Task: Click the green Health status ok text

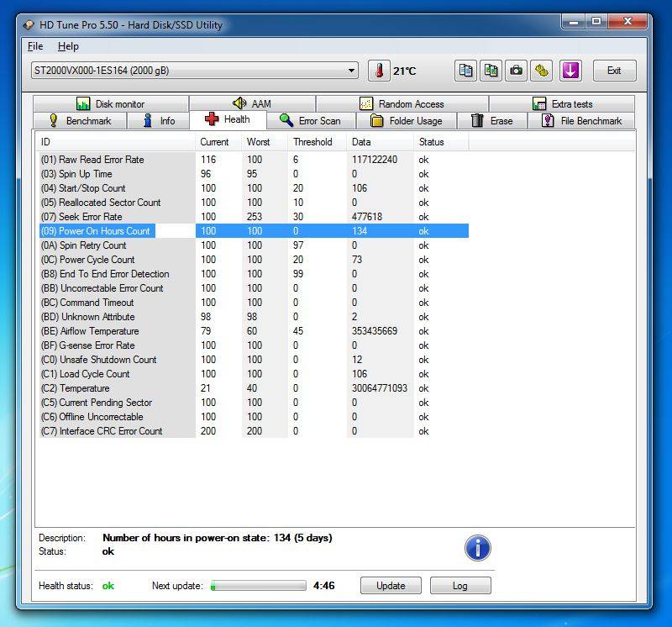Action: [x=108, y=586]
